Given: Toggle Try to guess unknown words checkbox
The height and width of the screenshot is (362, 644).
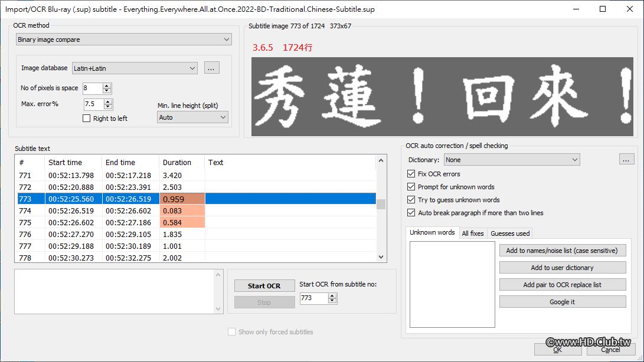Looking at the screenshot, I should click(411, 200).
